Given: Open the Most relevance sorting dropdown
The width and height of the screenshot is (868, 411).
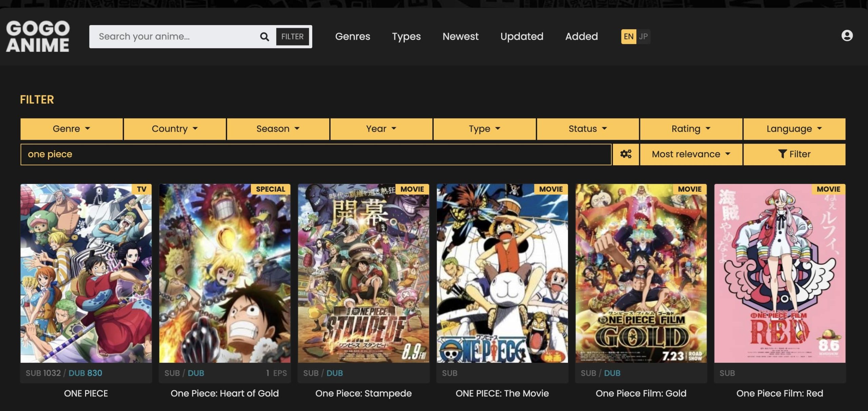Looking at the screenshot, I should (x=691, y=154).
